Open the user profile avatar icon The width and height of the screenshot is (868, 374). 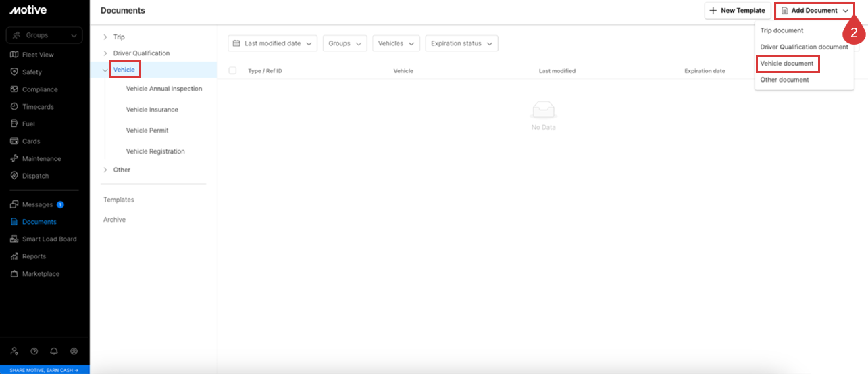[x=74, y=351]
